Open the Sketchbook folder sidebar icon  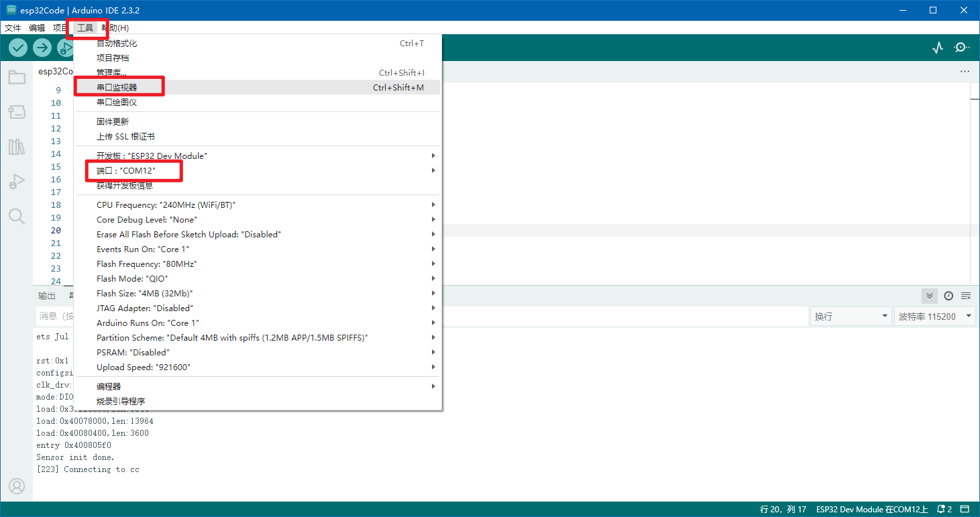click(x=17, y=77)
